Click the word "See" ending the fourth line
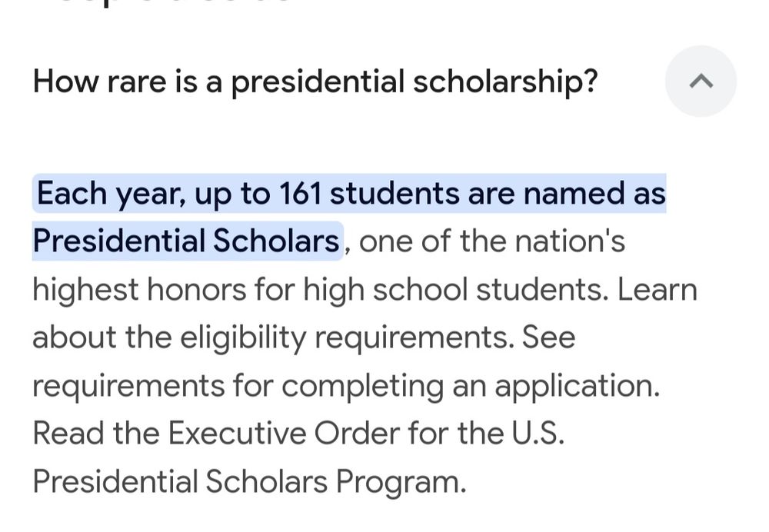Viewport: 769px width, 532px height. click(549, 337)
